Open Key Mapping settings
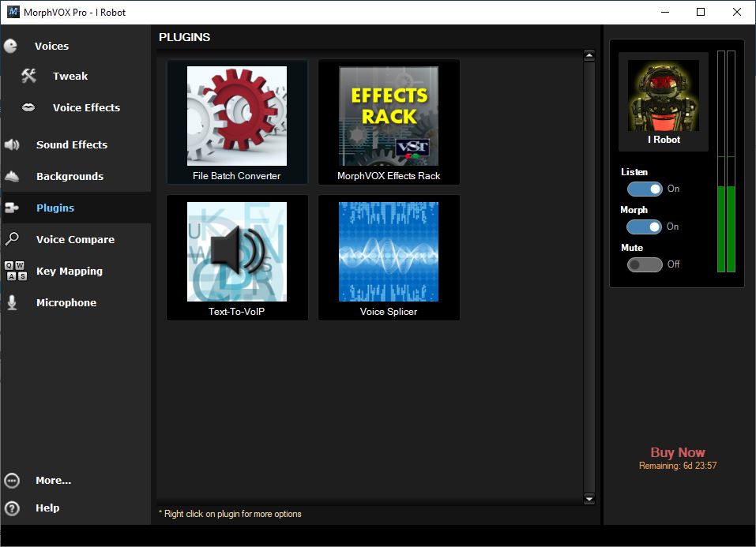The image size is (756, 547). [70, 272]
